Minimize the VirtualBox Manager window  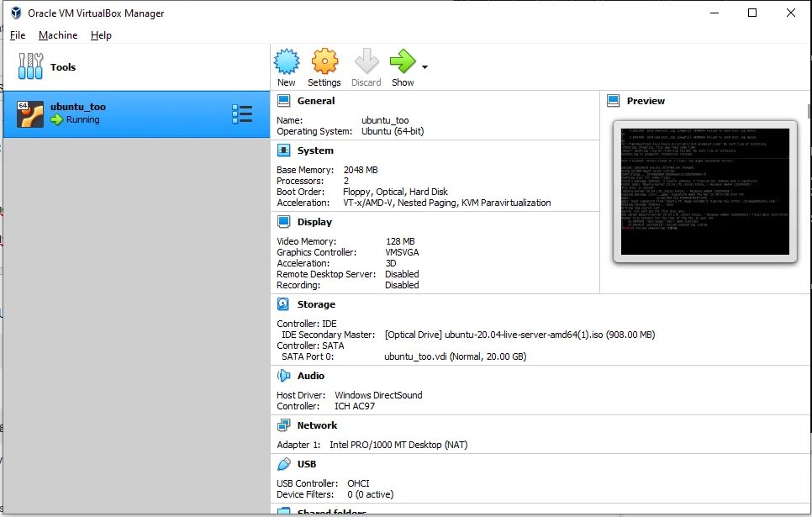tap(714, 13)
